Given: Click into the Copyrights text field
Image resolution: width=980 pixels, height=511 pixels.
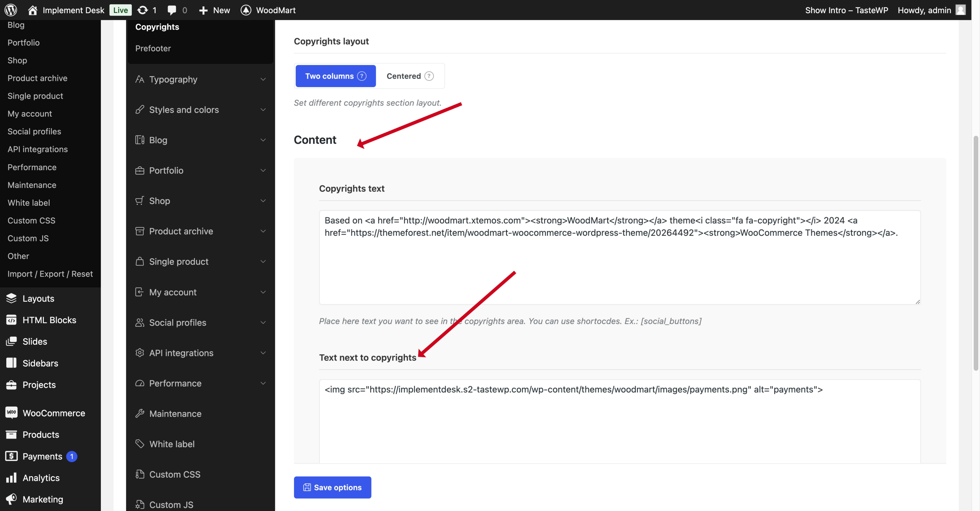Looking at the screenshot, I should pos(620,258).
